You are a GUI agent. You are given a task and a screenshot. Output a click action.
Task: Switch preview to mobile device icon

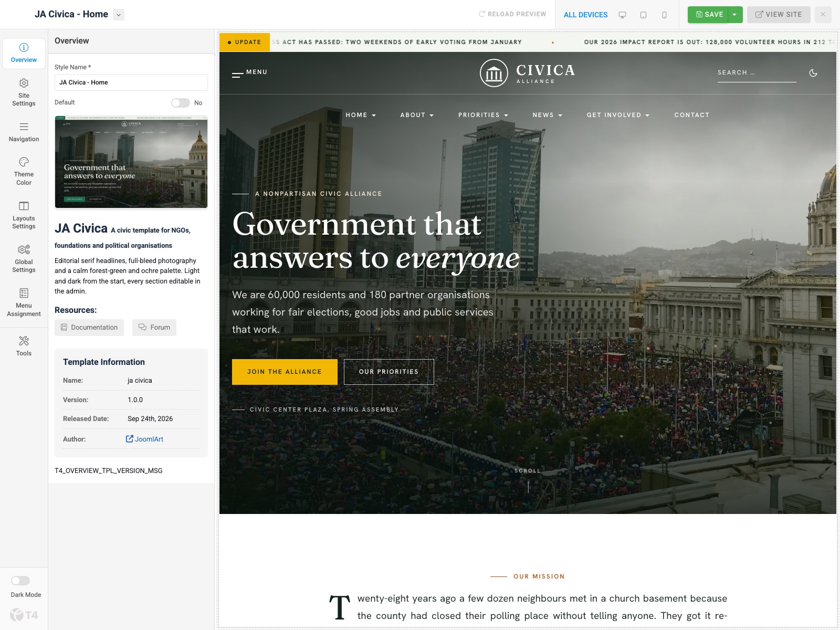click(664, 15)
